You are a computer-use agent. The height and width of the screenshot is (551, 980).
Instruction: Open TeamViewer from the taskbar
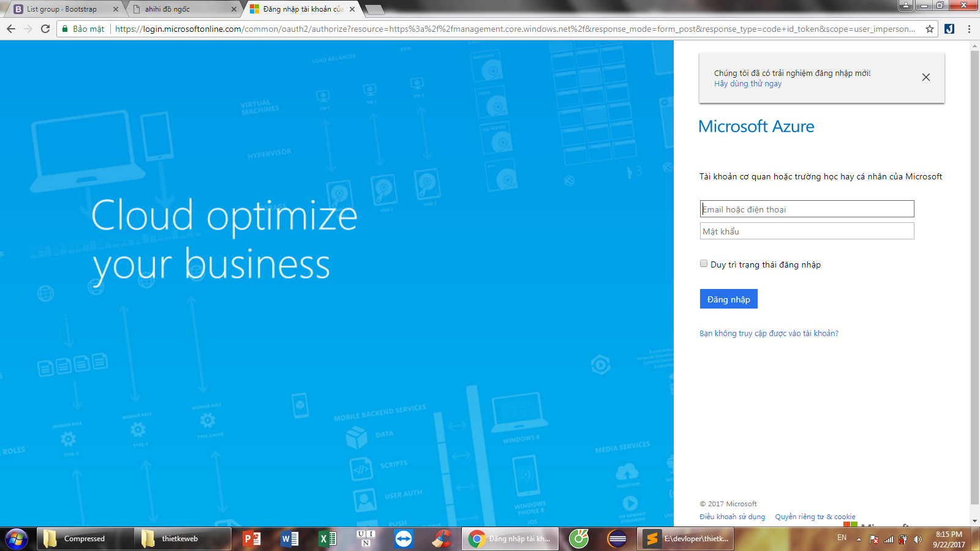404,539
